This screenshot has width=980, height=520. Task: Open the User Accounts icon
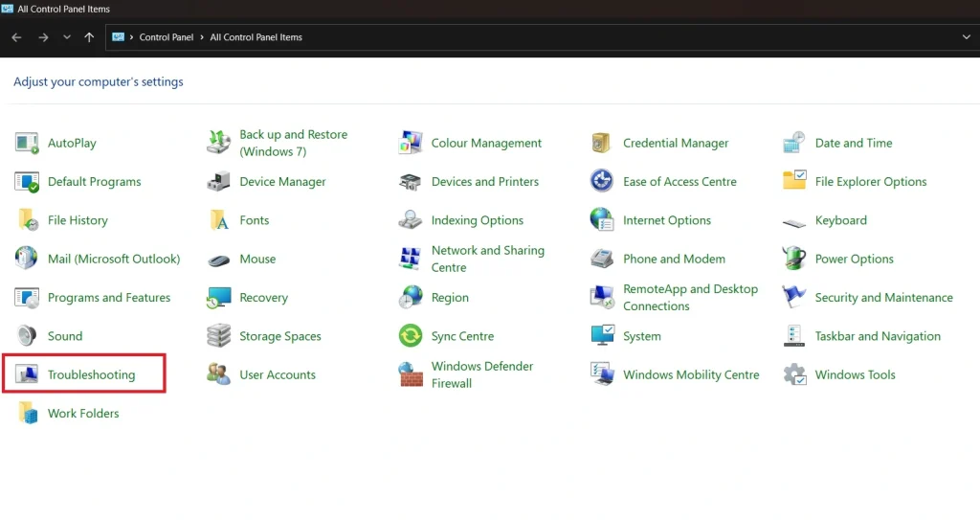point(219,374)
